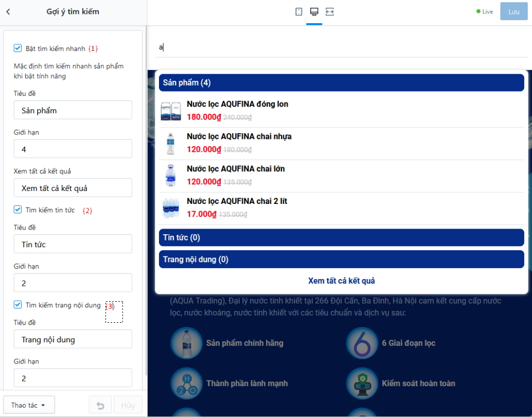The width and height of the screenshot is (532, 417).
Task: Toggle Bật tìm kiếm nhanh checkbox
Action: pyautogui.click(x=17, y=48)
